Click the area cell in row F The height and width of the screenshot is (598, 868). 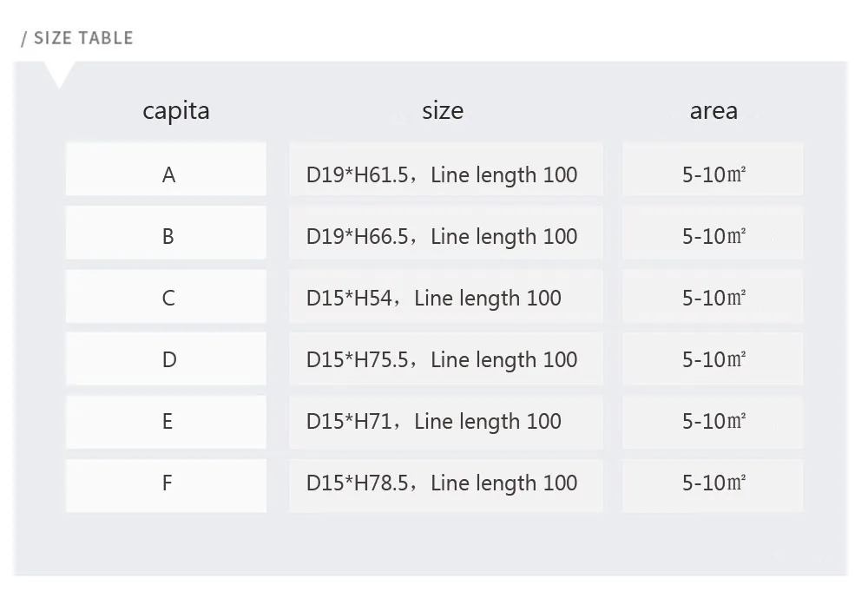[x=713, y=483]
